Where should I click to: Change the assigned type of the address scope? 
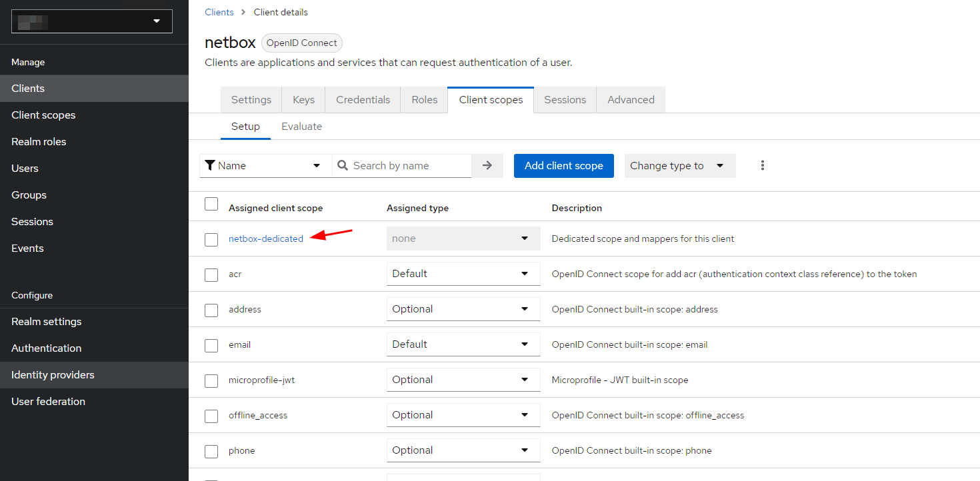coord(463,309)
